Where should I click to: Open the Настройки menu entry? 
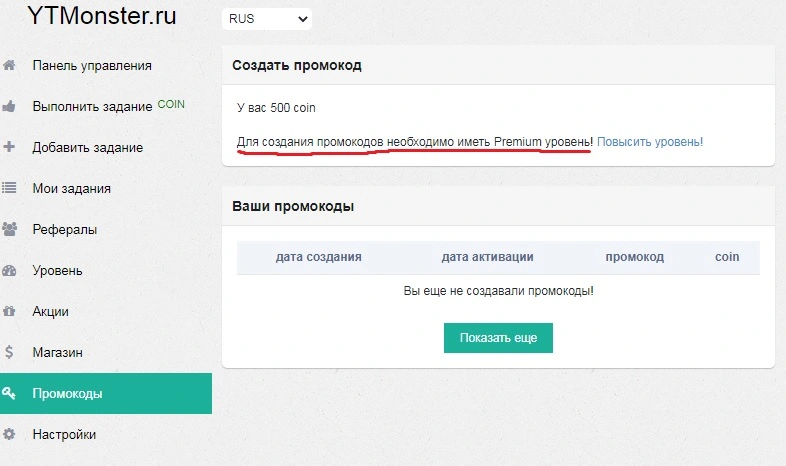[x=64, y=434]
